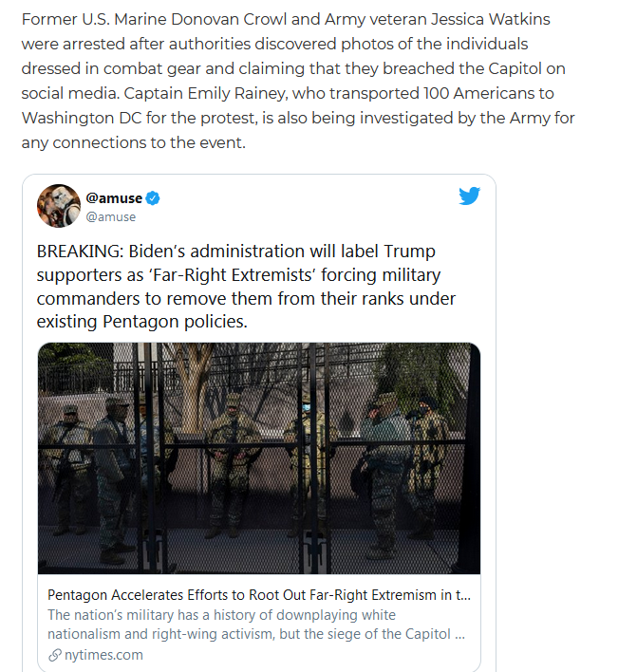Click 'any connections to the event' text
The image size is (618, 672).
(133, 142)
